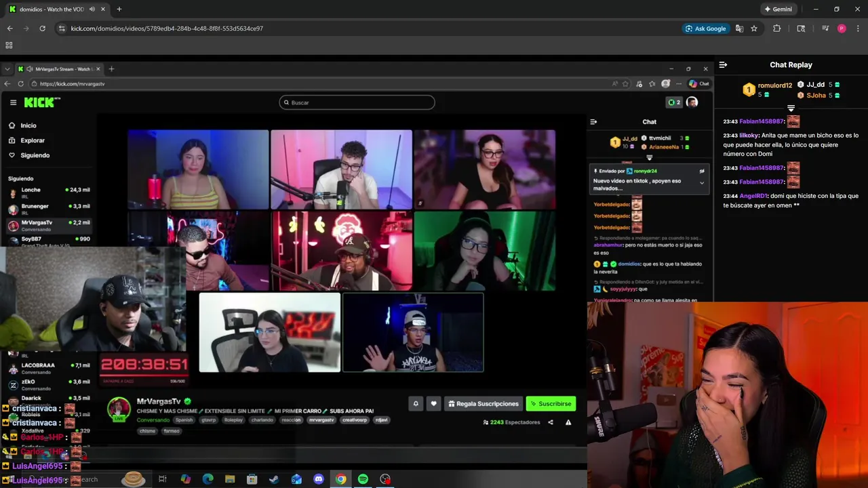Click username AngelRD1 in chat replay
Viewport: 868px width, 488px height.
pyautogui.click(x=753, y=196)
